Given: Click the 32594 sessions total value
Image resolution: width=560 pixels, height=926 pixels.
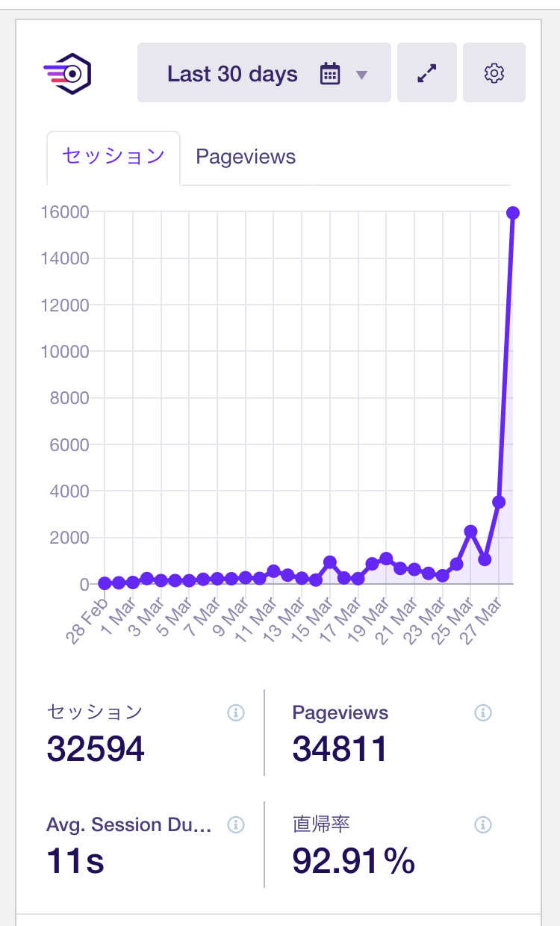Looking at the screenshot, I should coord(96,748).
